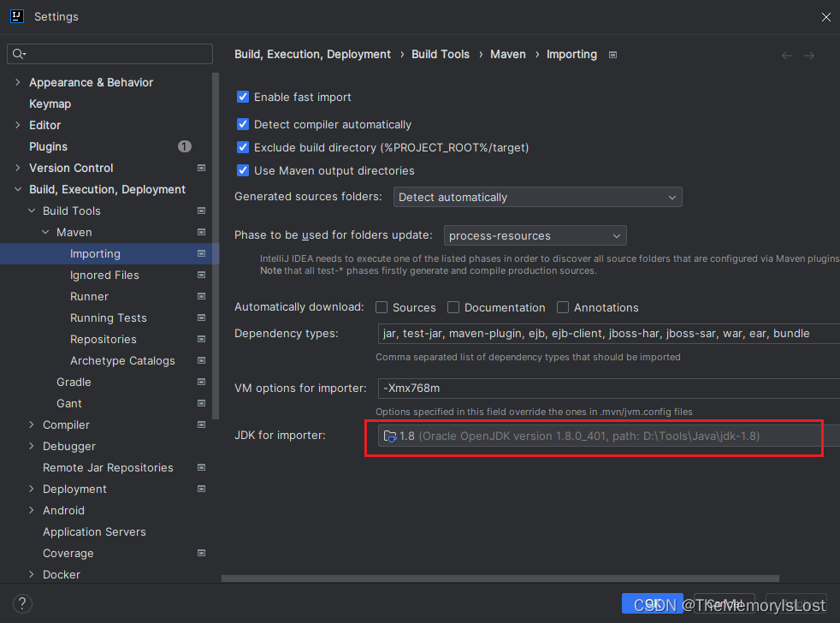This screenshot has height=623, width=840.
Task: Click the project-settings icon on the Importing row
Action: (201, 253)
